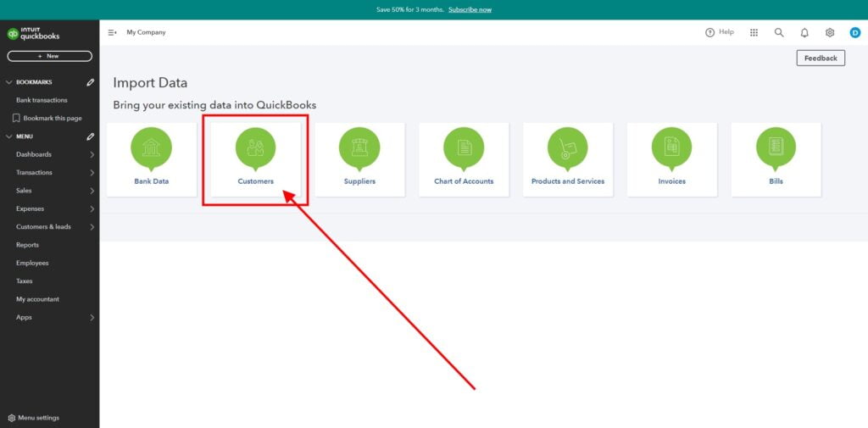Expand the Transactions submenu arrow
This screenshot has width=868, height=428.
point(92,173)
